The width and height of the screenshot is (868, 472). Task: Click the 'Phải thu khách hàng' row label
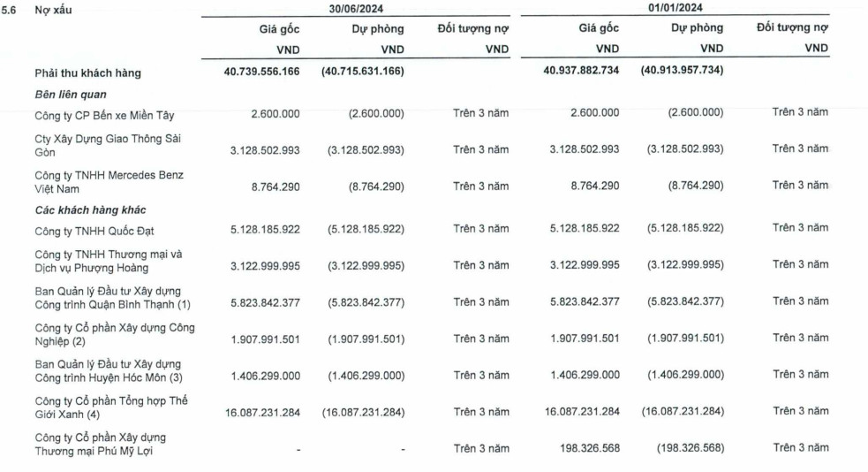(88, 73)
